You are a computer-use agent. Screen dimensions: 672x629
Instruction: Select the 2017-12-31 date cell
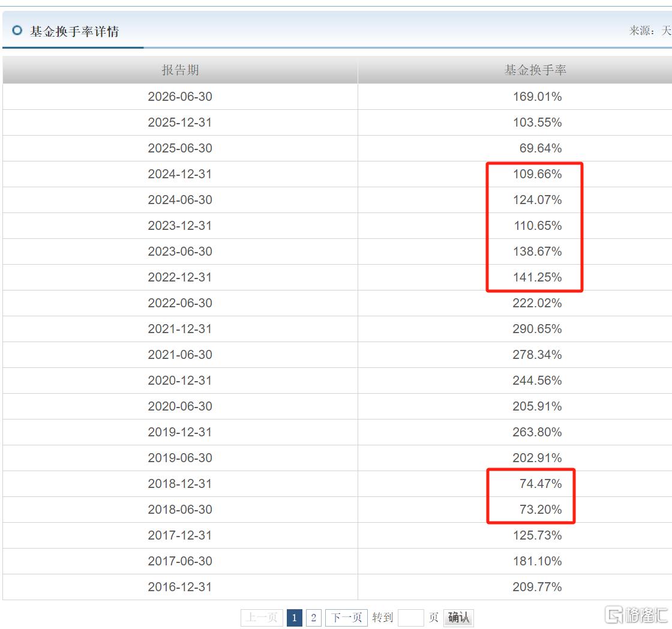click(180, 535)
